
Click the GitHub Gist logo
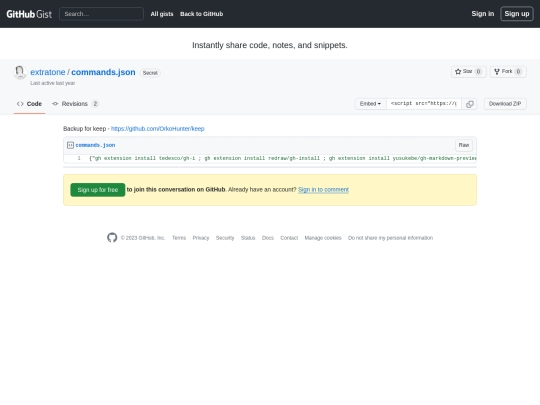point(29,14)
